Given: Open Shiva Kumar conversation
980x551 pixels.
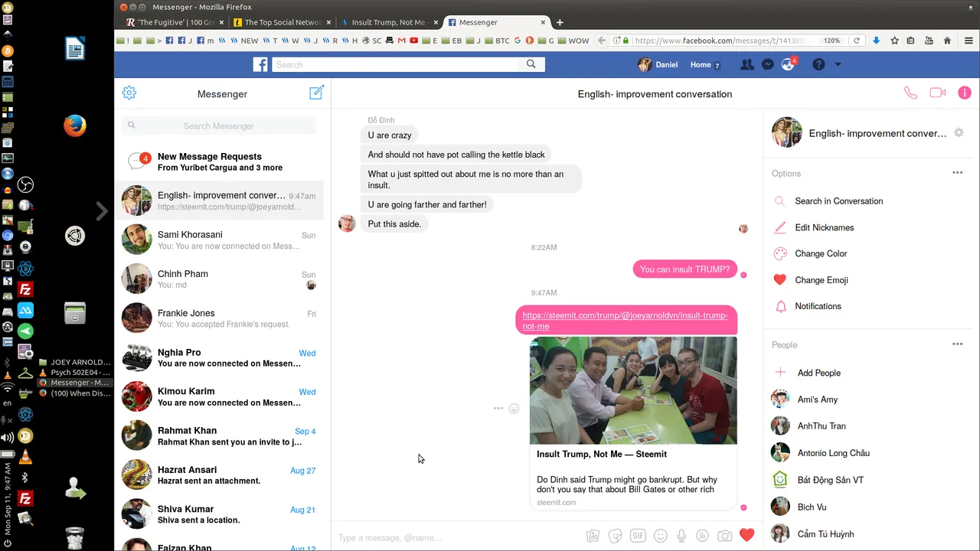Looking at the screenshot, I should [x=219, y=514].
